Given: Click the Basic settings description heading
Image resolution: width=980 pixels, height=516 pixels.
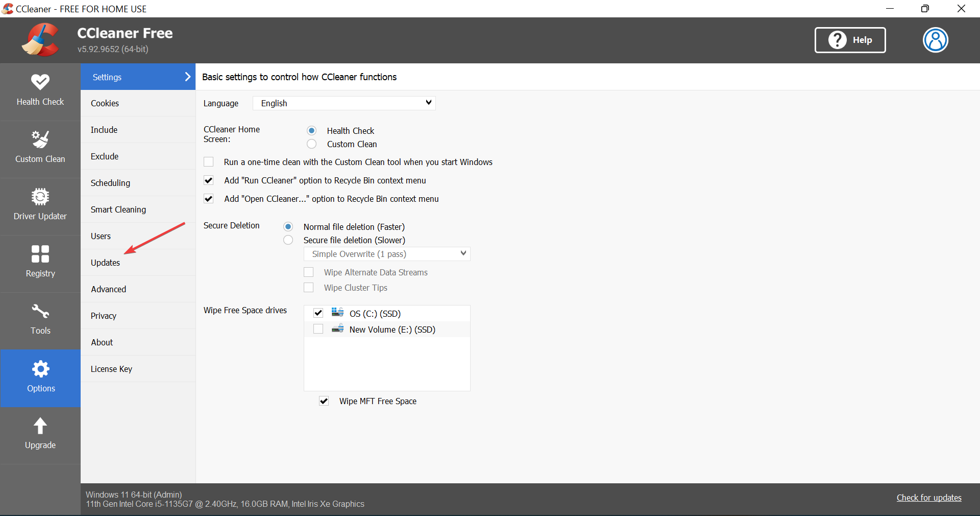Looking at the screenshot, I should (x=299, y=77).
